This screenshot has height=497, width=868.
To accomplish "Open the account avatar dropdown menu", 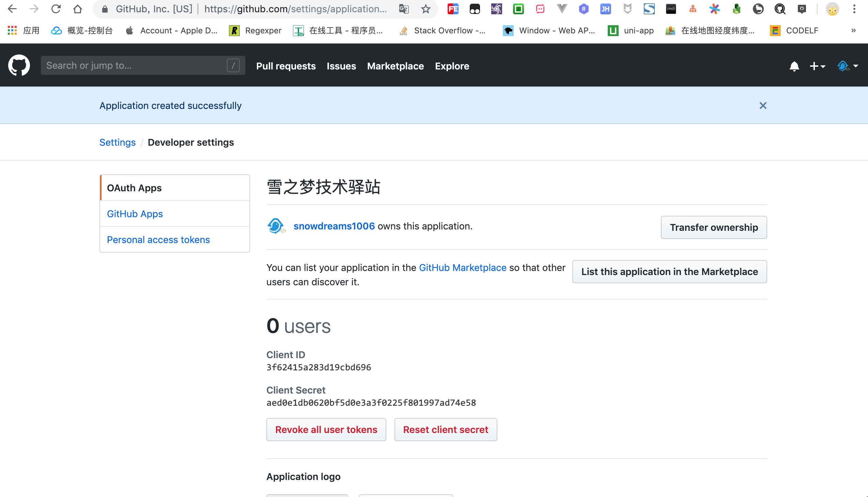I will click(x=847, y=66).
